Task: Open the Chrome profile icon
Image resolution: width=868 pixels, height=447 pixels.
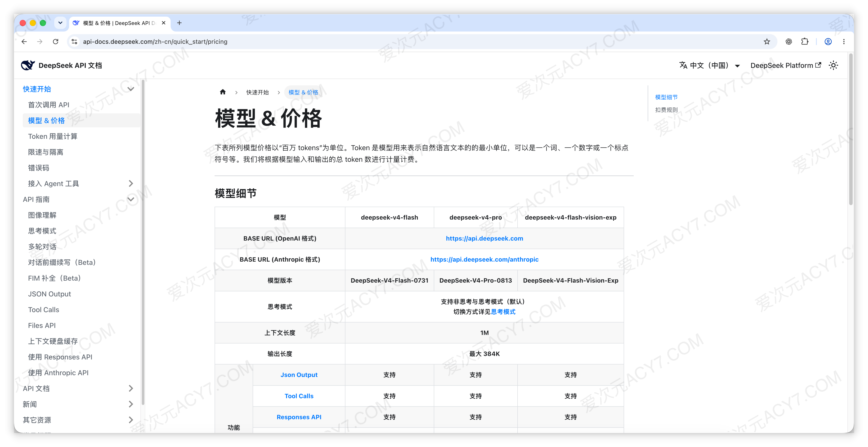Action: pyautogui.click(x=828, y=41)
